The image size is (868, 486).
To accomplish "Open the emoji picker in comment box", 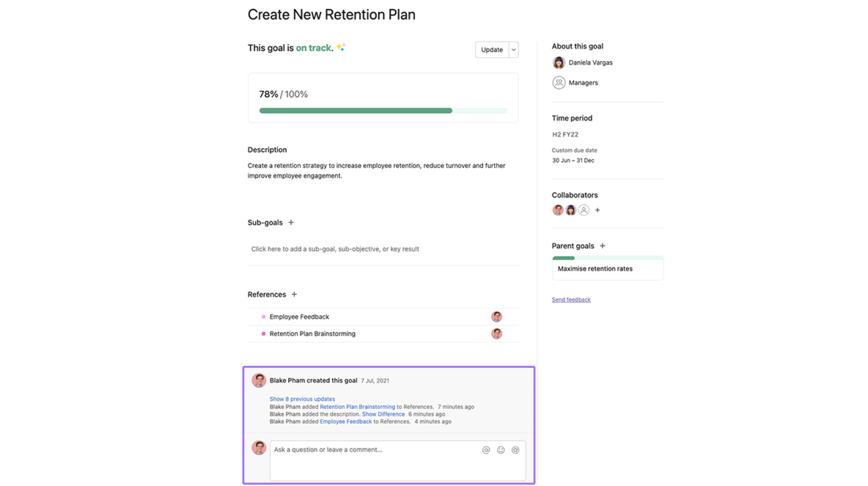I will [x=501, y=450].
